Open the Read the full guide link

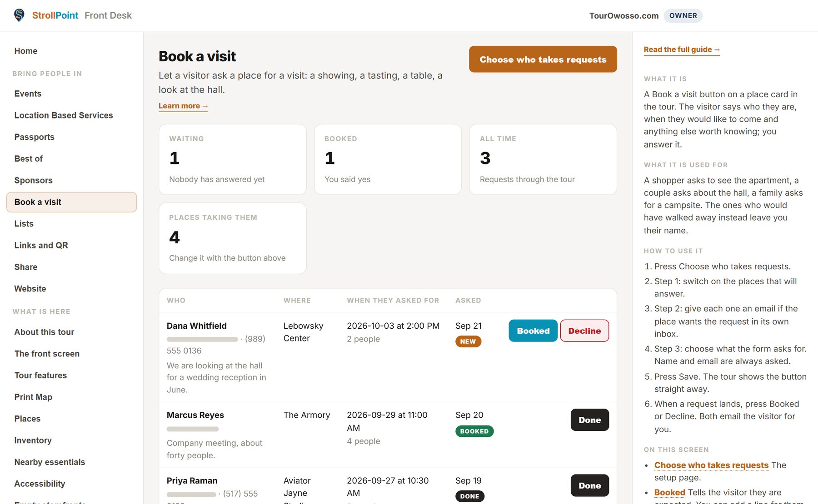[x=682, y=49]
